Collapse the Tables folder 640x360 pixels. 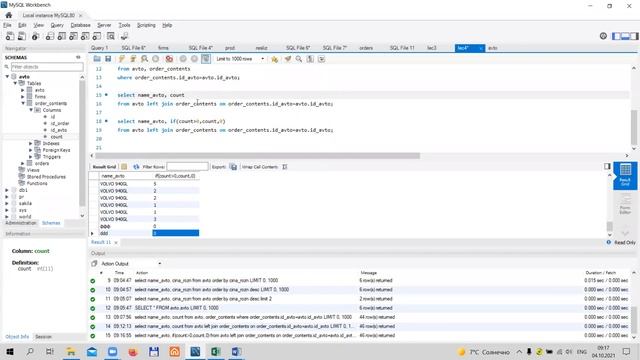pos(16,83)
